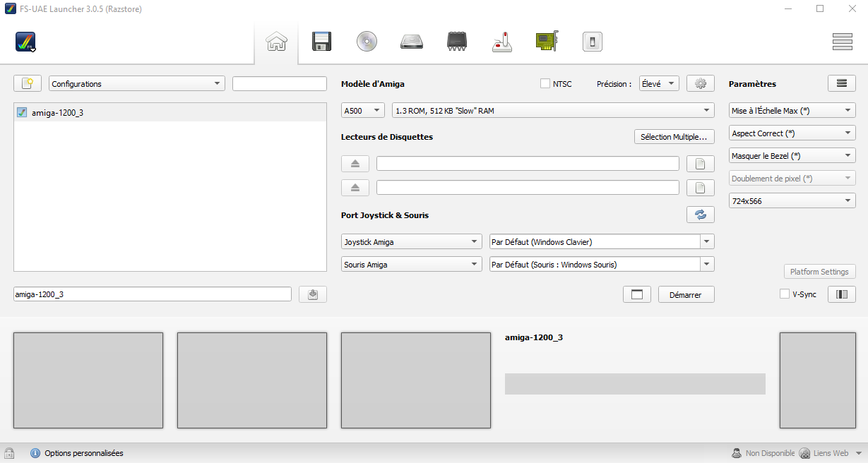868x463 pixels.
Task: Click the Lecteurs de Disquettes heading
Action: (x=387, y=137)
